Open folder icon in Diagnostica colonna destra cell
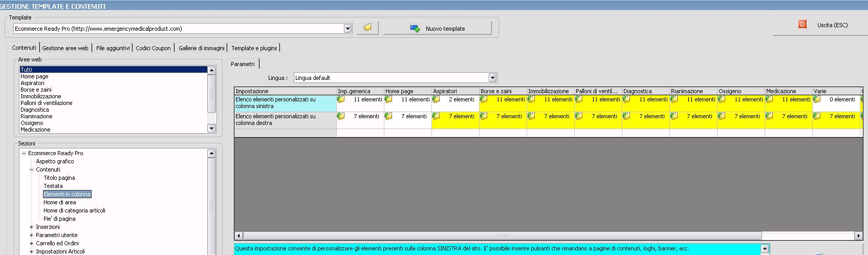 [x=626, y=116]
